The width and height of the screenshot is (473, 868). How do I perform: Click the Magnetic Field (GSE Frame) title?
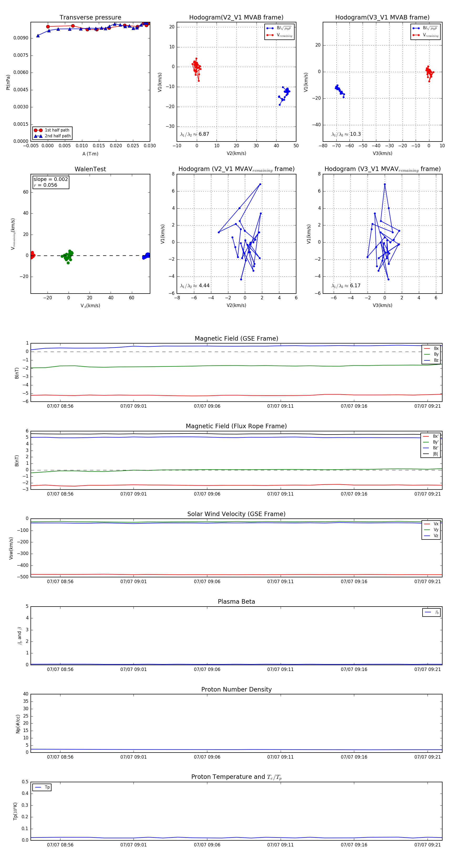[236, 338]
